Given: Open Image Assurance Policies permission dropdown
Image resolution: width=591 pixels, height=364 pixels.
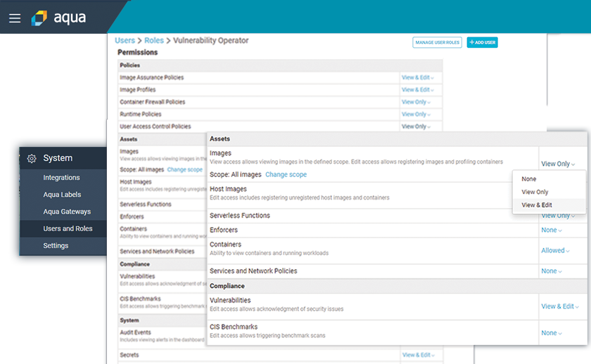Looking at the screenshot, I should pyautogui.click(x=418, y=77).
